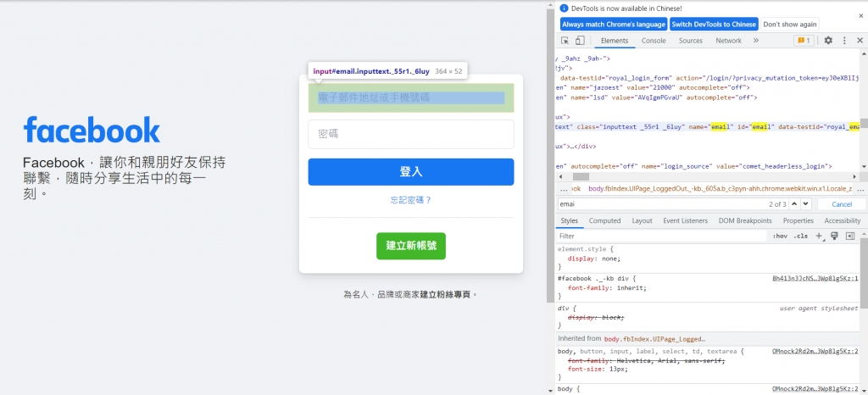Open DevTools settings gear
The image size is (868, 395).
coord(828,41)
